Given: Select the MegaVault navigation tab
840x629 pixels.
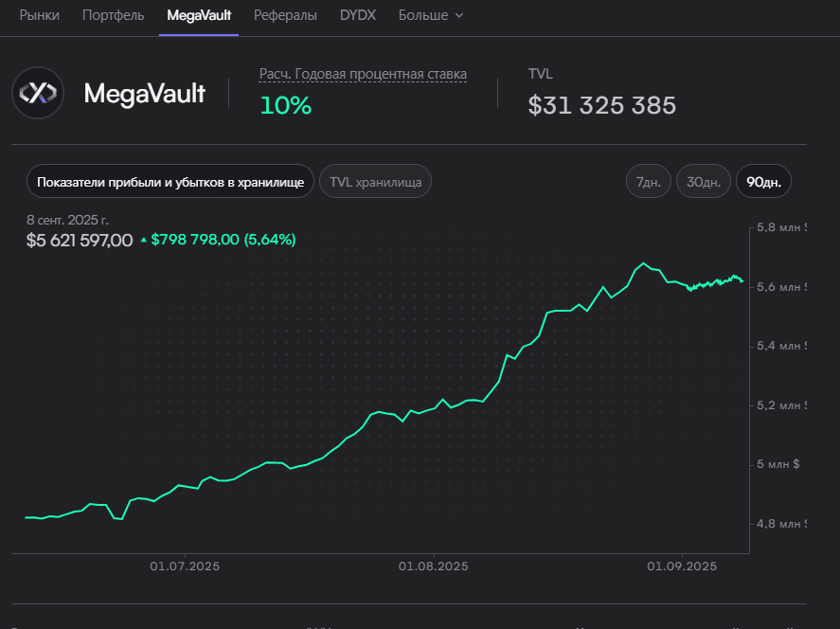Looking at the screenshot, I should click(x=199, y=16).
